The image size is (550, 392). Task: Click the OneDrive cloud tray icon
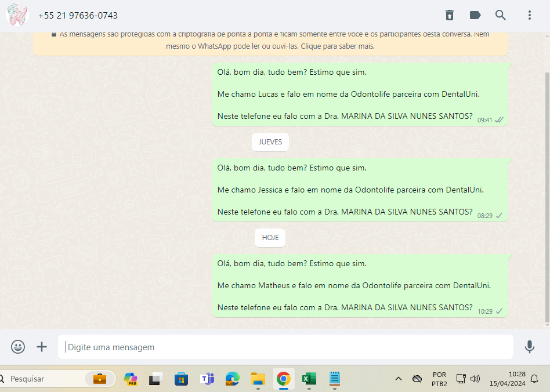417,379
